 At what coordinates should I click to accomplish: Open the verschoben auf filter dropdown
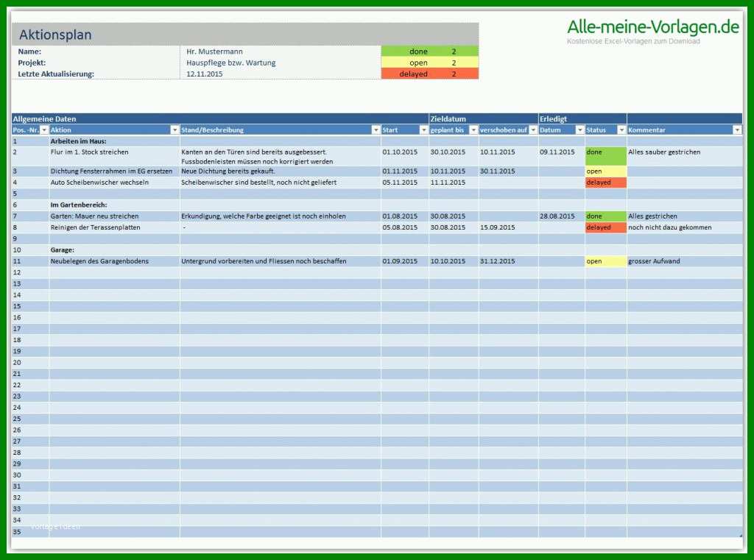point(533,130)
